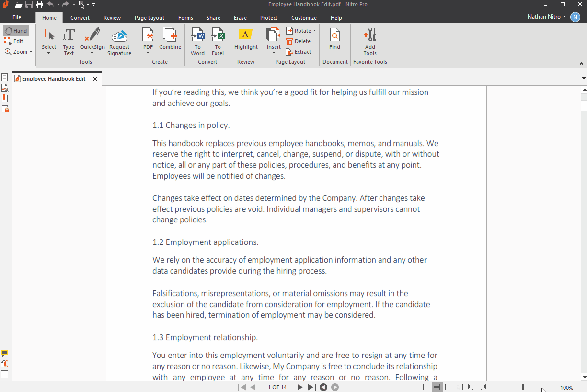The height and width of the screenshot is (392, 587).
Task: Click Add Tools in Favorite Tools
Action: [x=370, y=41]
